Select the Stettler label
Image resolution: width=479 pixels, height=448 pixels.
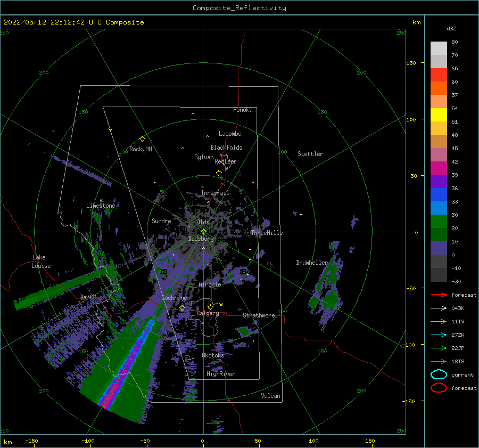point(310,154)
